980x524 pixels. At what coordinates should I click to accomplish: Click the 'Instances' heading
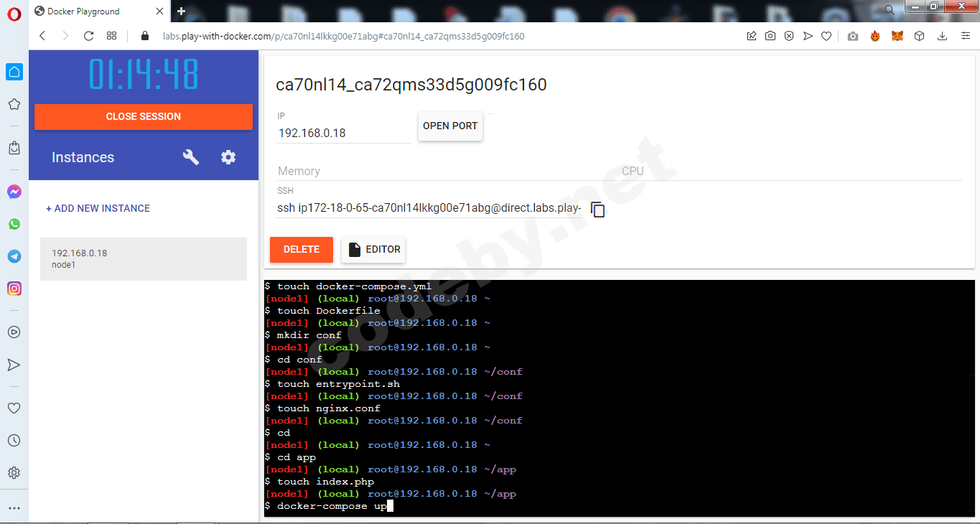point(83,158)
